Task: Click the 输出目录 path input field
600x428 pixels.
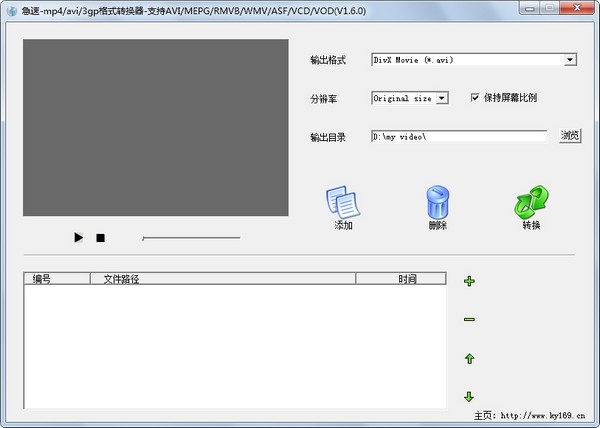Action: [x=459, y=137]
